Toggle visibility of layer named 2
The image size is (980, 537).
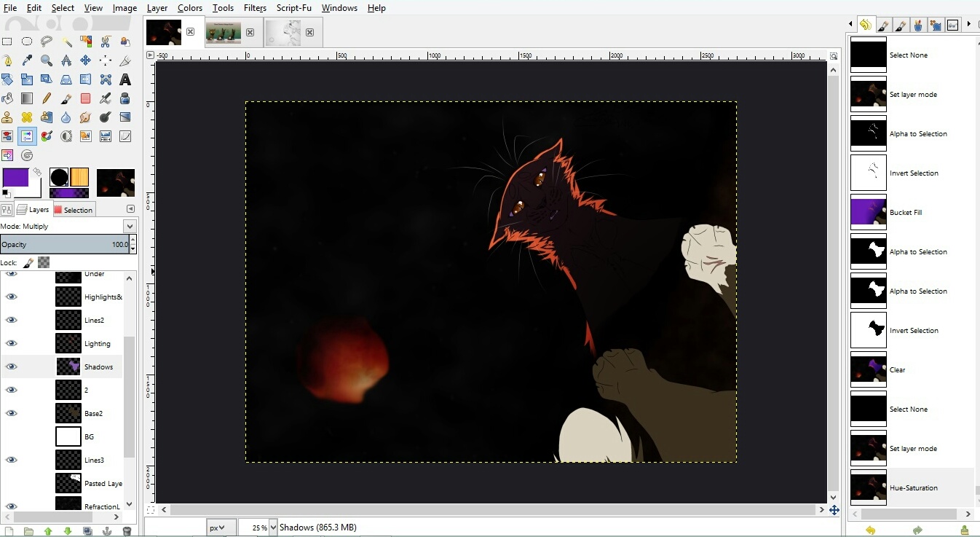point(11,390)
